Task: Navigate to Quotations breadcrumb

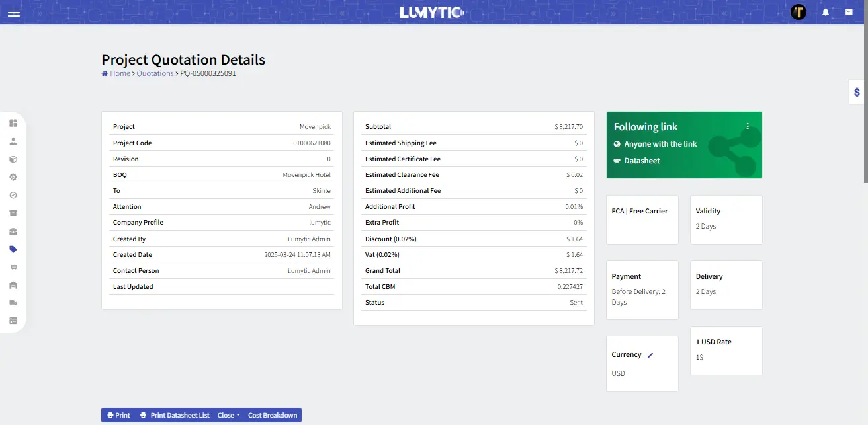Action: coord(155,73)
